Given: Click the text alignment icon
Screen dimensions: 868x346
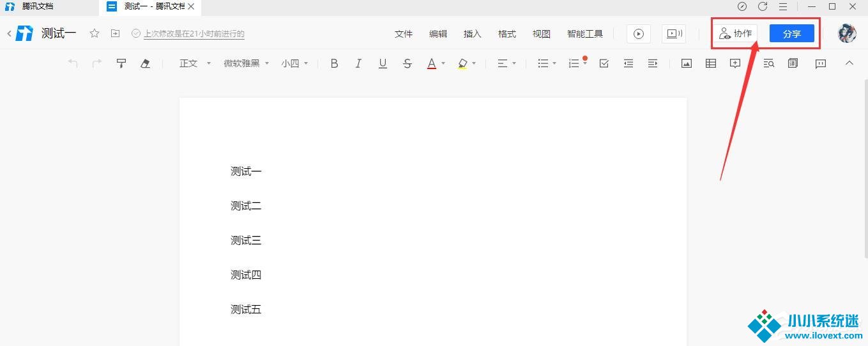Looking at the screenshot, I should 502,63.
